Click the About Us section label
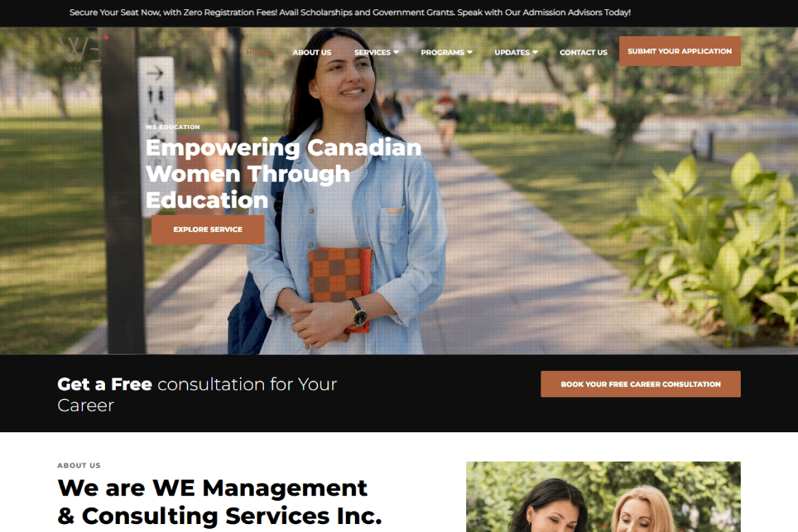This screenshot has height=532, width=798. point(79,465)
